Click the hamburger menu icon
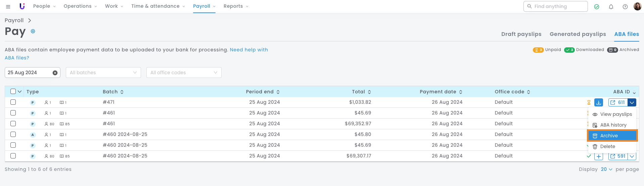Viewport: 644px width, 186px height. click(8, 6)
